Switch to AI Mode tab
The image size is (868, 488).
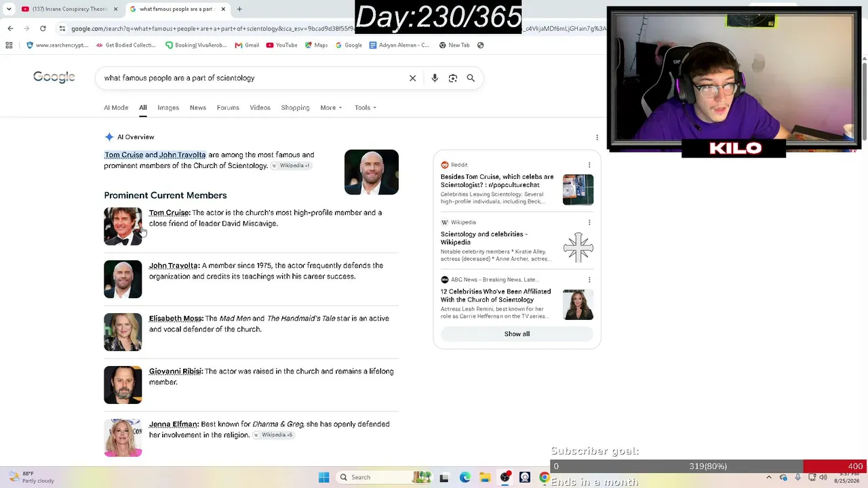click(116, 108)
